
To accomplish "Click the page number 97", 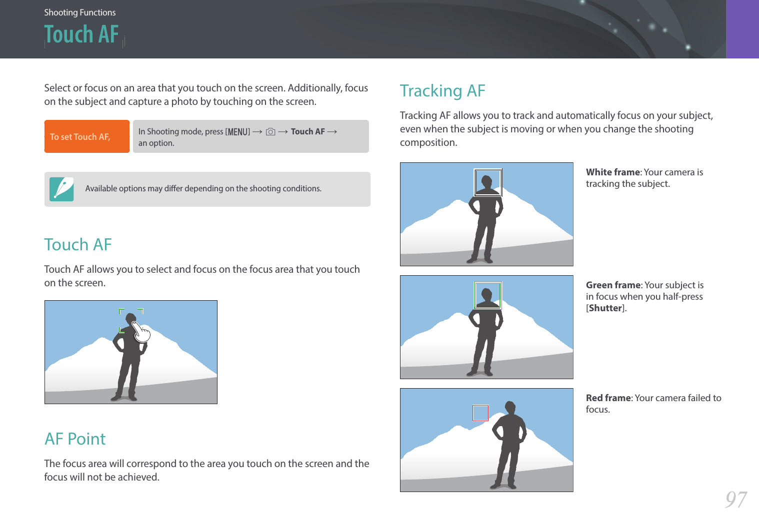I will click(x=736, y=500).
